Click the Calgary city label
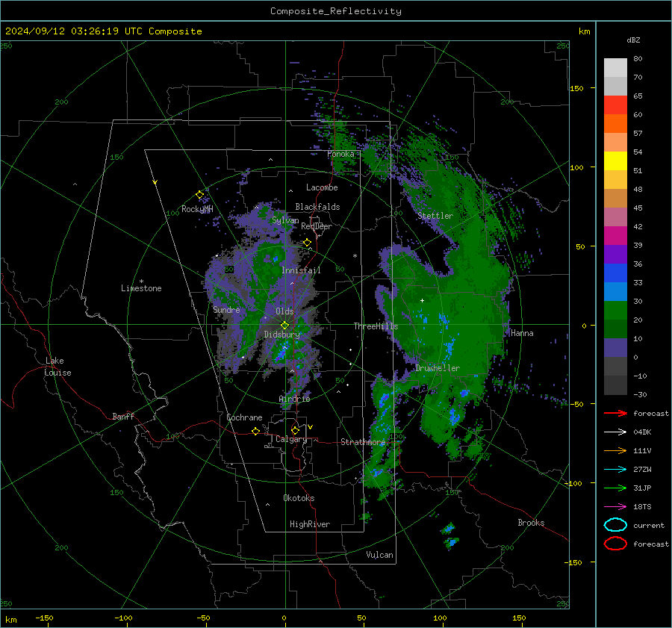The height and width of the screenshot is (628, 672). pos(291,439)
